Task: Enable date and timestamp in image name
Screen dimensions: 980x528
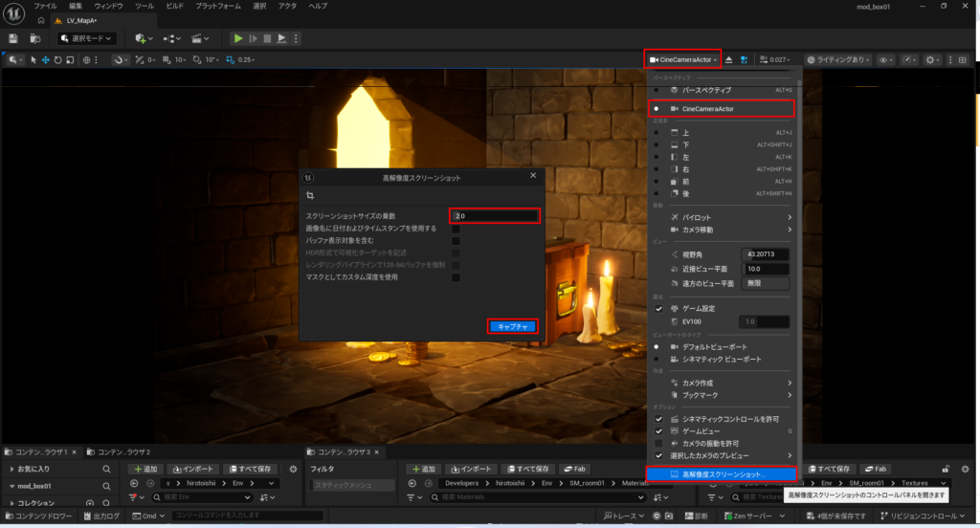Action: [x=456, y=229]
